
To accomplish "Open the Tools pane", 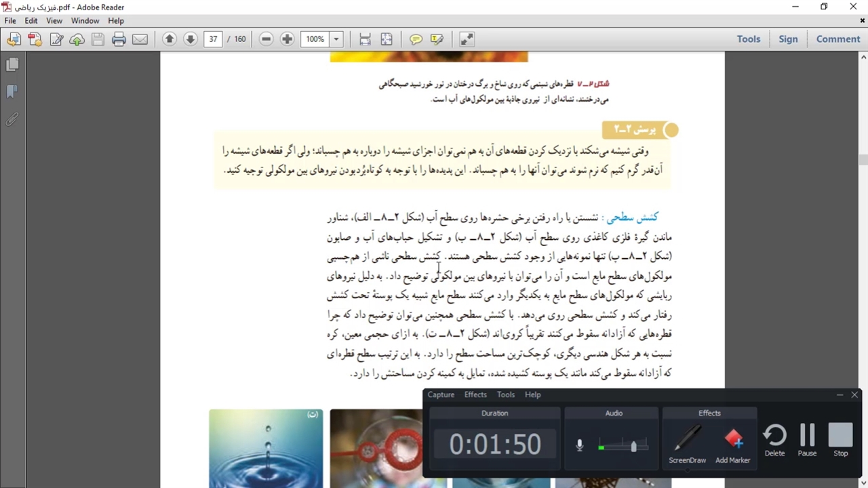I will click(x=749, y=39).
